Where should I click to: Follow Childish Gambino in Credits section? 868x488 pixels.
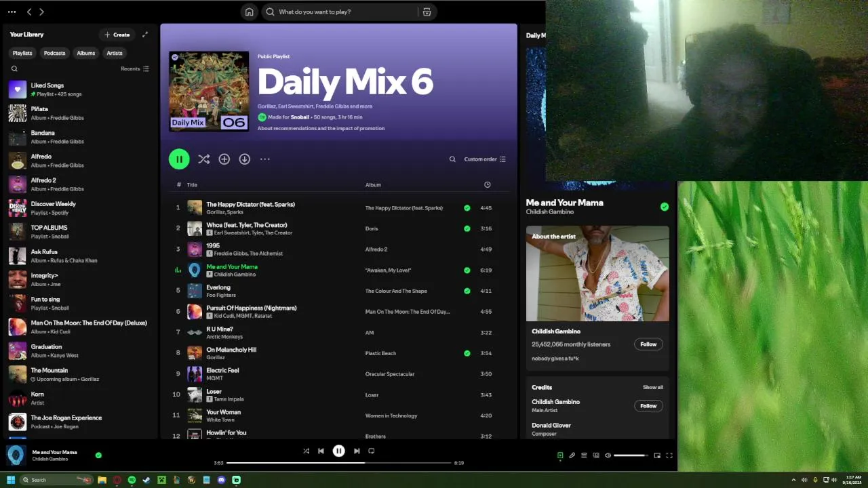click(648, 406)
